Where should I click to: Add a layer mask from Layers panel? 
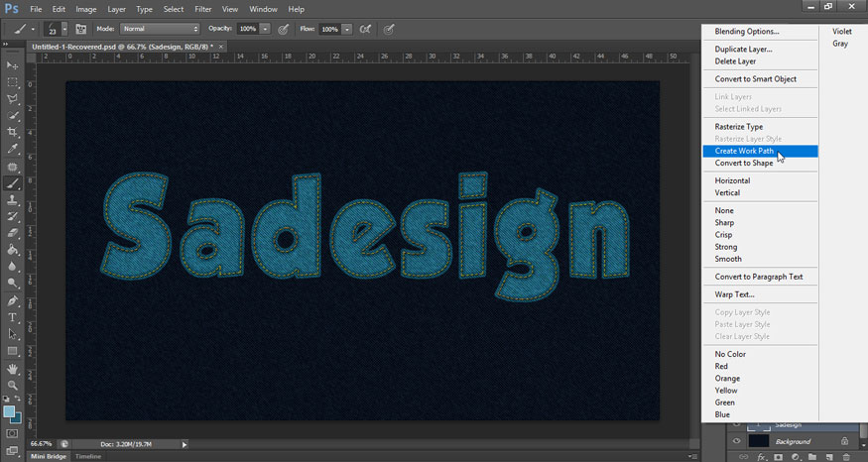point(779,457)
